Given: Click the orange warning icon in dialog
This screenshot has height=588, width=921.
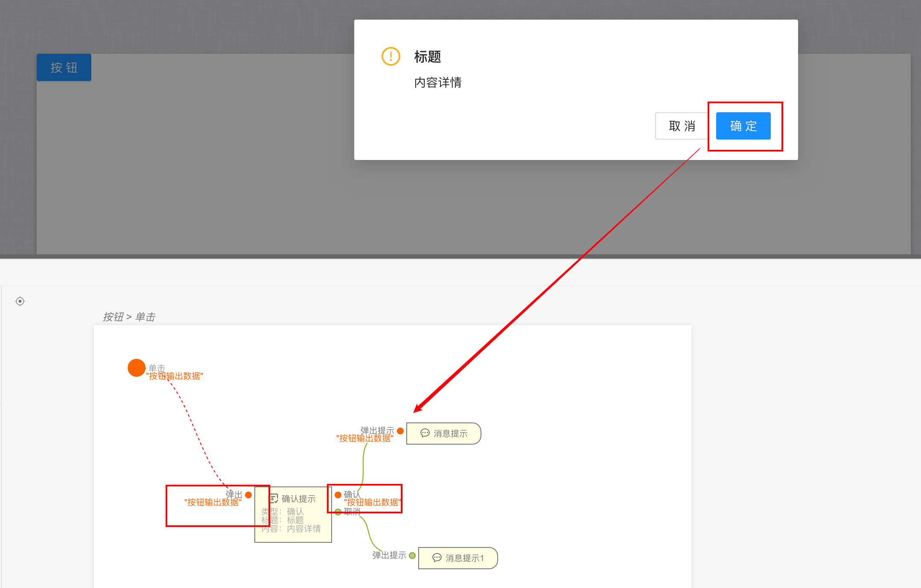Looking at the screenshot, I should click(x=391, y=56).
